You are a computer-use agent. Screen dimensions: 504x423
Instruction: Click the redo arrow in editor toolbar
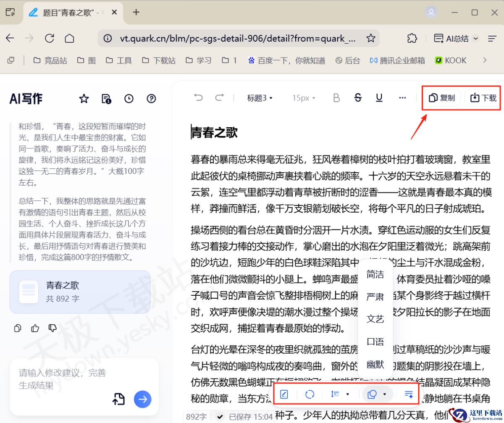[x=220, y=98]
